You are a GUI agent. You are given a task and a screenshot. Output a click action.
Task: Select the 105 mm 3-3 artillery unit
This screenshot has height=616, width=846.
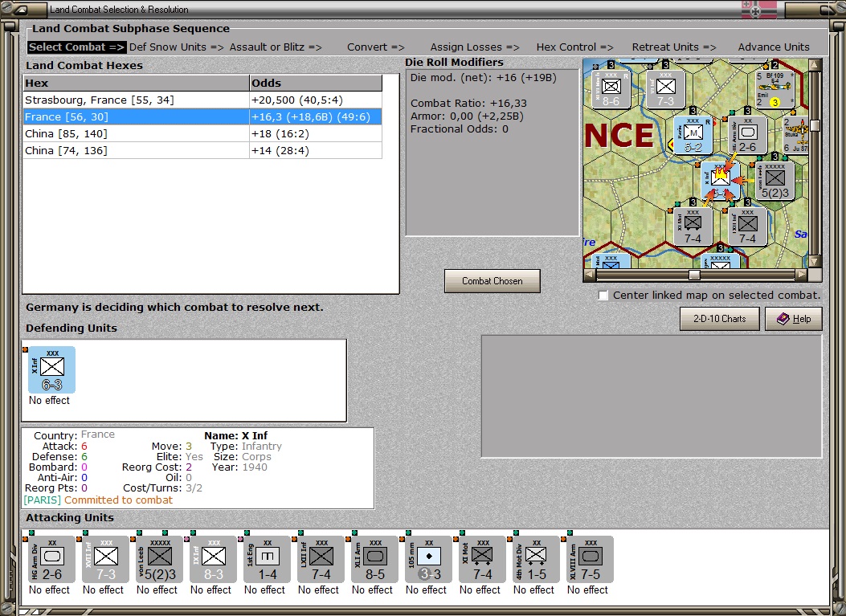coord(428,559)
